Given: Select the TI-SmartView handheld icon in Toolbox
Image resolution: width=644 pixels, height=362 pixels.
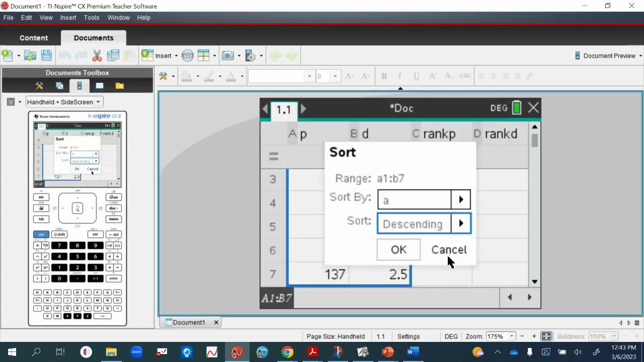Looking at the screenshot, I should 79,86.
